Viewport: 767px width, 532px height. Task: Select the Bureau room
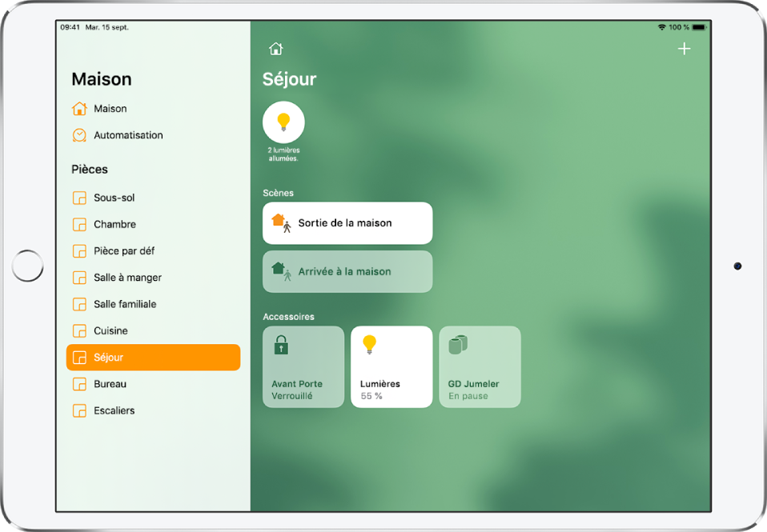click(153, 384)
